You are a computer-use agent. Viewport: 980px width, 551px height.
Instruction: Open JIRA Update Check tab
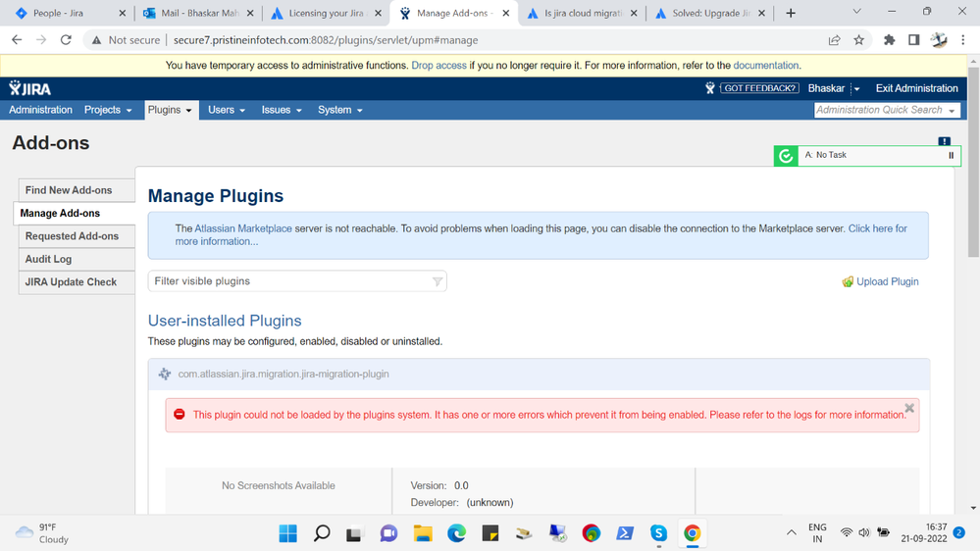(77, 282)
